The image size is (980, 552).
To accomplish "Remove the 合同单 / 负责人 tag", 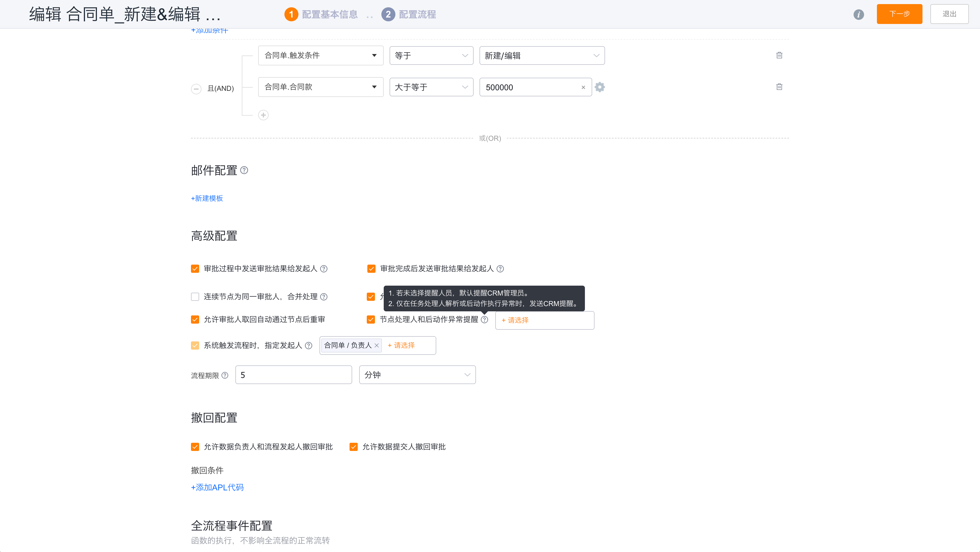I will click(377, 346).
